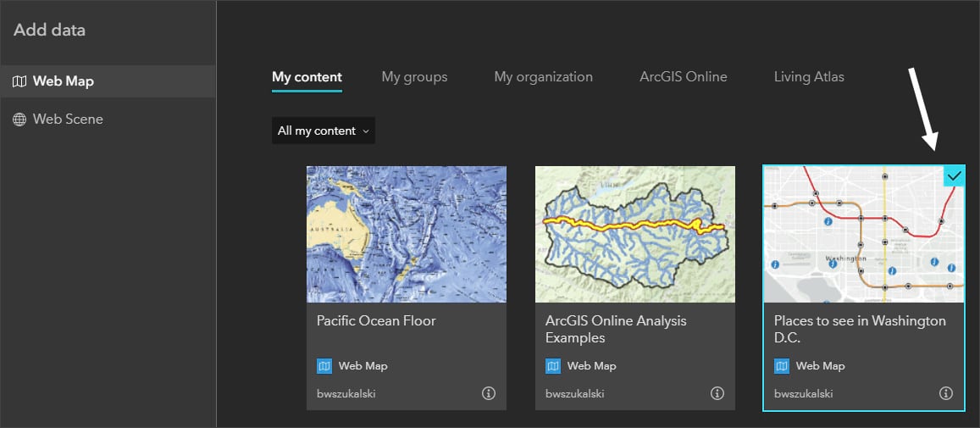Screen dimensions: 980x428
Task: Click Web Map type icon on Washington D.C. card
Action: [x=782, y=366]
